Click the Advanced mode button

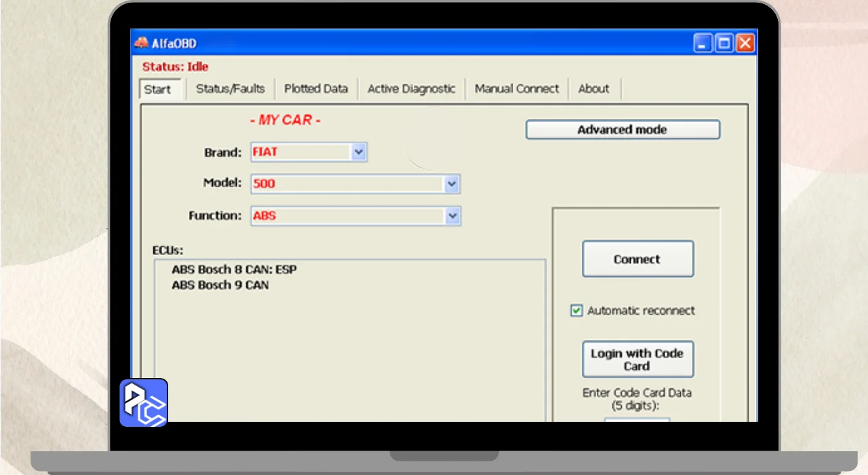point(623,130)
